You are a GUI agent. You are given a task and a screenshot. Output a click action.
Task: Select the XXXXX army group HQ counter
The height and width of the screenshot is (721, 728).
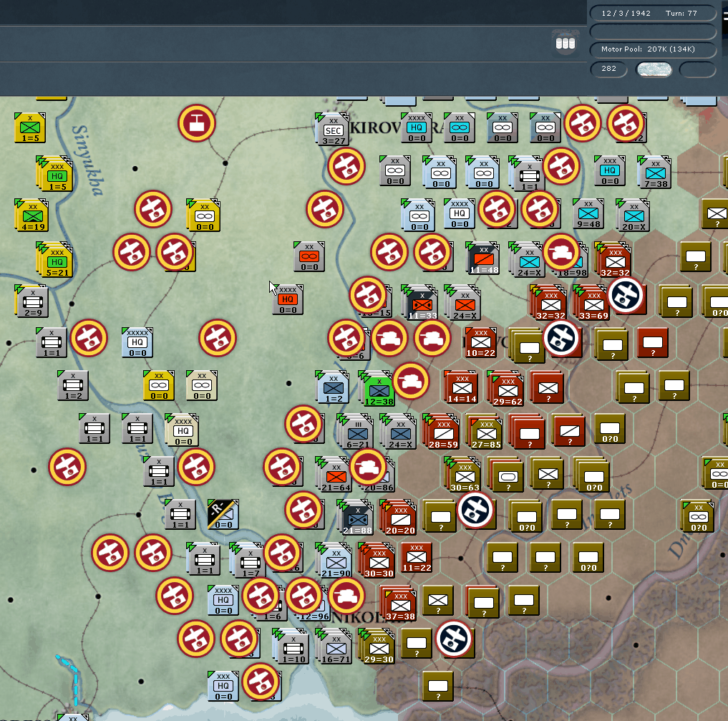pyautogui.click(x=137, y=342)
